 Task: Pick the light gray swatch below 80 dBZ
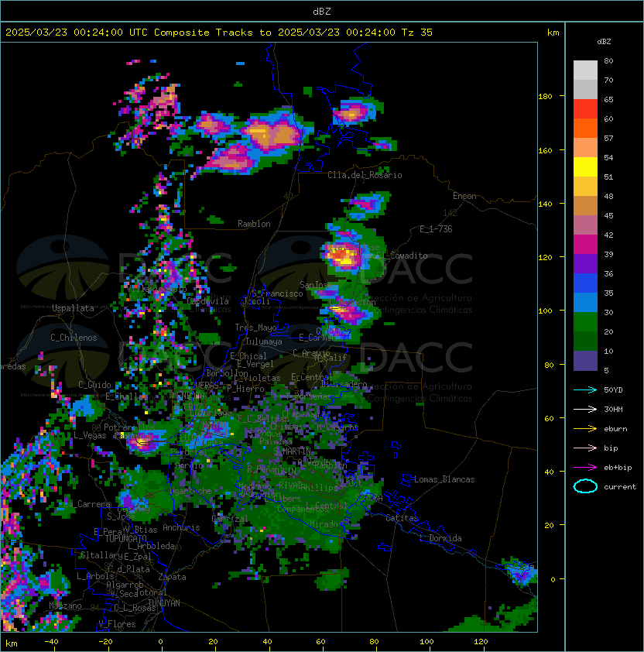pyautogui.click(x=585, y=70)
